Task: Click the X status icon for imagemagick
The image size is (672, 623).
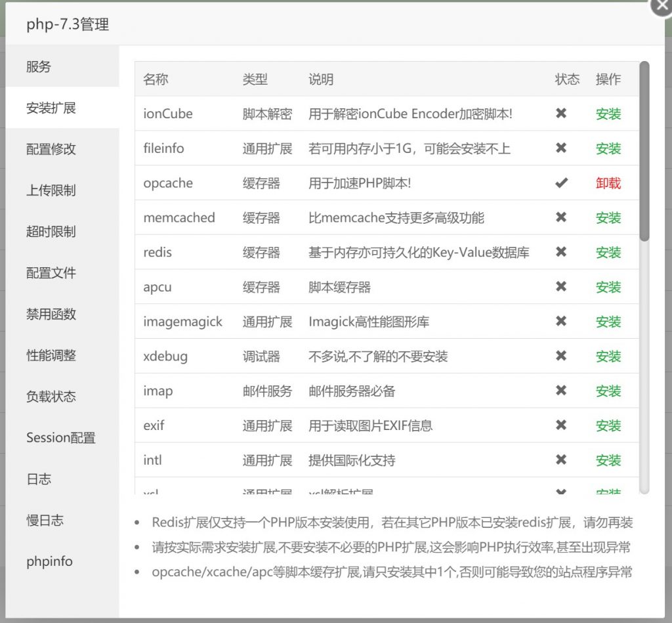Action: 561,322
